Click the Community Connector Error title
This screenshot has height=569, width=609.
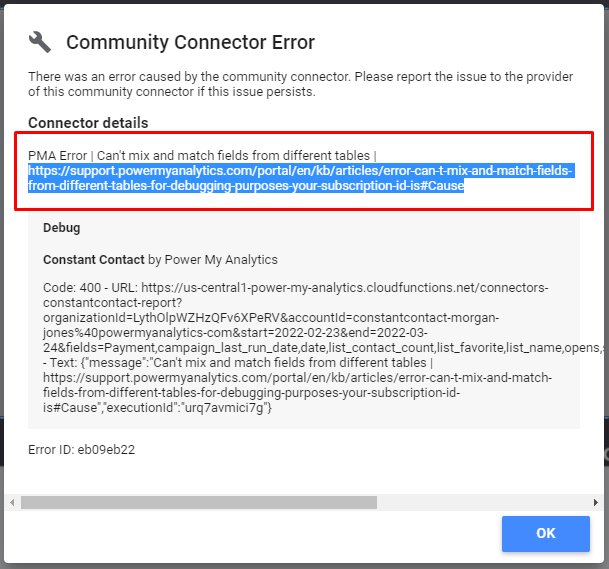tap(190, 42)
